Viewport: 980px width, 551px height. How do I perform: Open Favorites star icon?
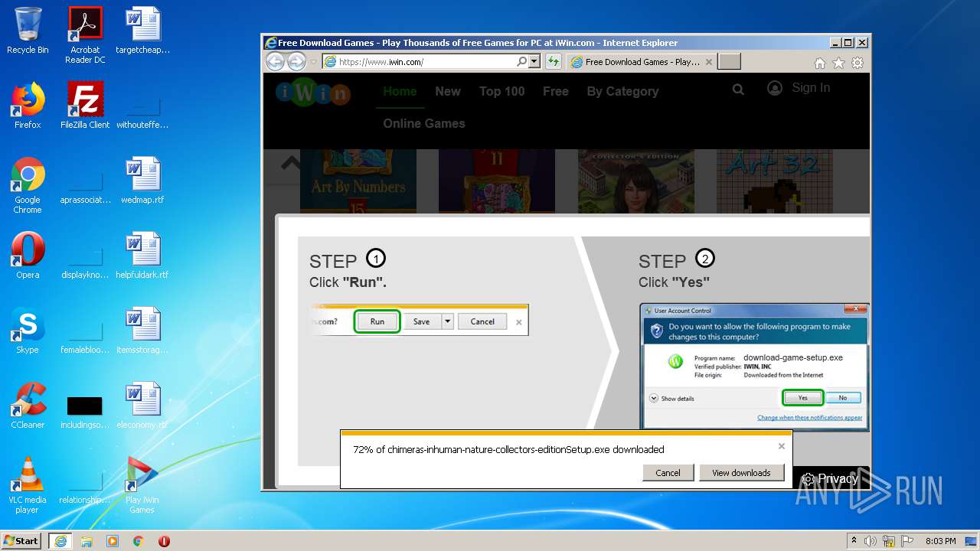(x=838, y=63)
